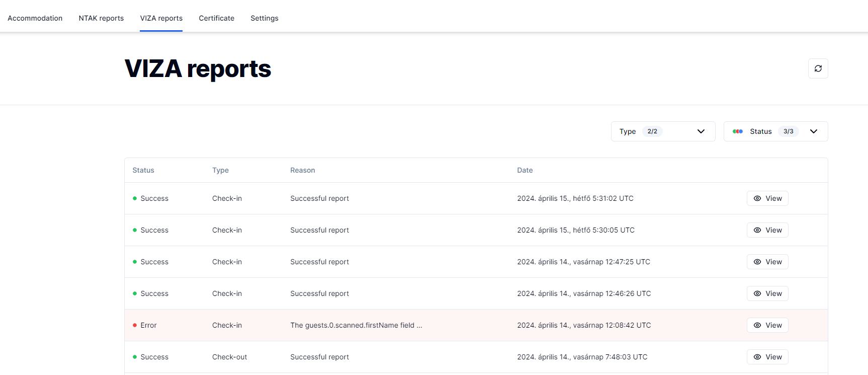Click the Type dropdown chevron arrow
This screenshot has width=868, height=375.
(x=701, y=131)
